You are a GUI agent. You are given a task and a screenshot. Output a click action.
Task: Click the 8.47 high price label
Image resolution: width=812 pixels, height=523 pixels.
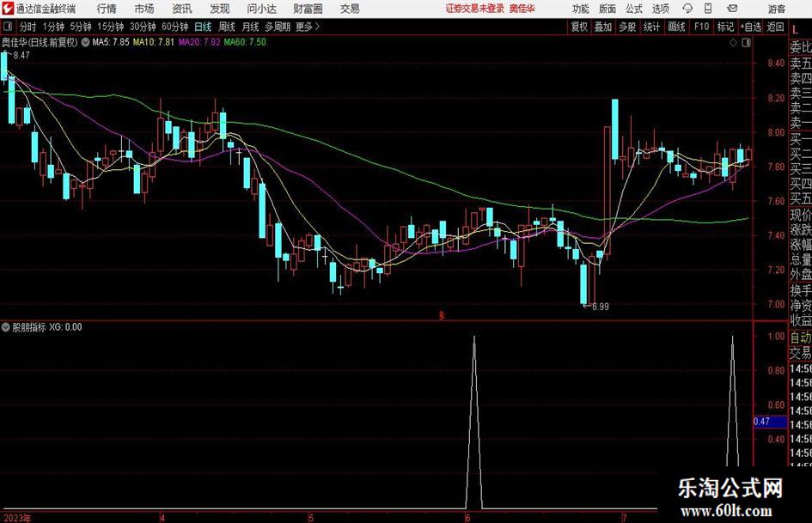[x=21, y=55]
